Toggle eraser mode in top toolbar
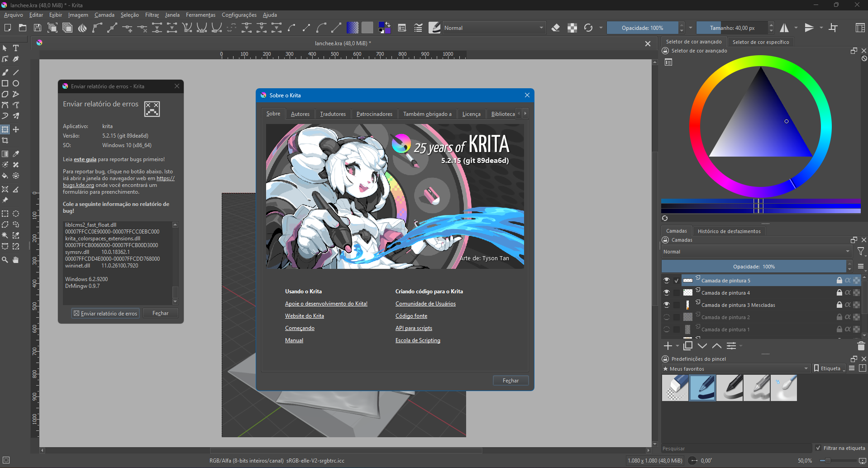Screen dimensions: 868x468 click(556, 28)
